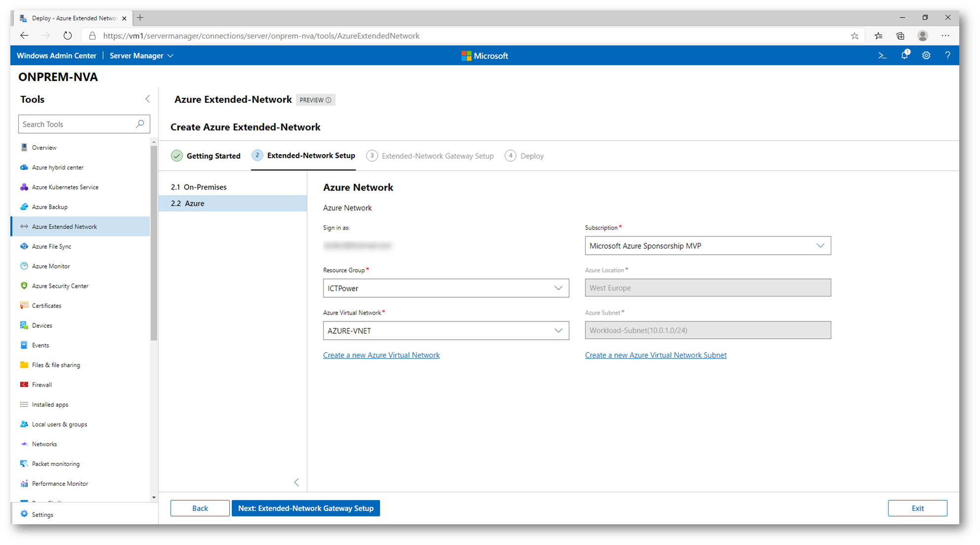The image size is (980, 545).
Task: Collapse the Tools sidebar
Action: [148, 99]
